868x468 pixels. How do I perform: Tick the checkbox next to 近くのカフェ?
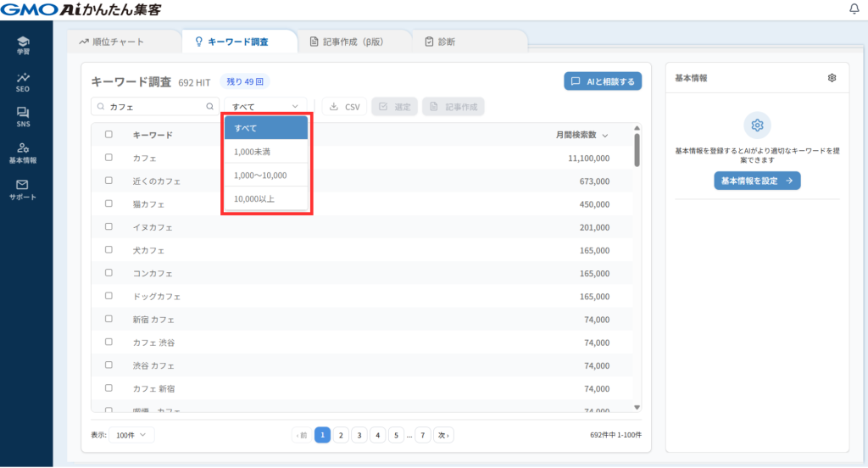[108, 181]
